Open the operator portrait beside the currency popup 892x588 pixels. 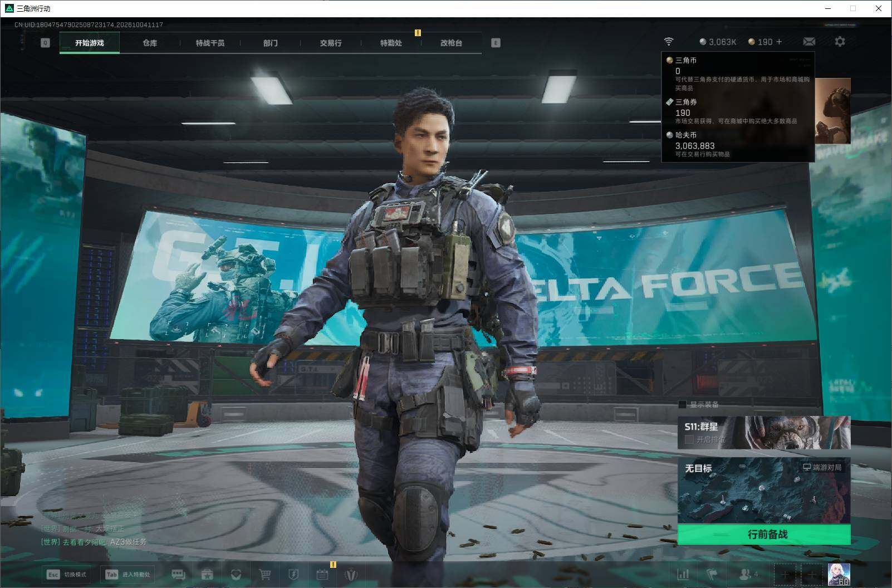tap(833, 111)
